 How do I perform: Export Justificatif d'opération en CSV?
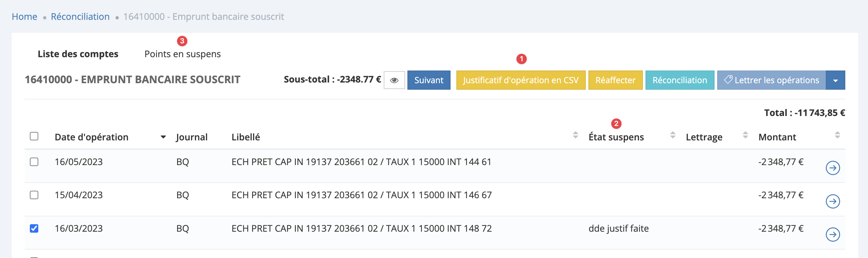coord(521,80)
